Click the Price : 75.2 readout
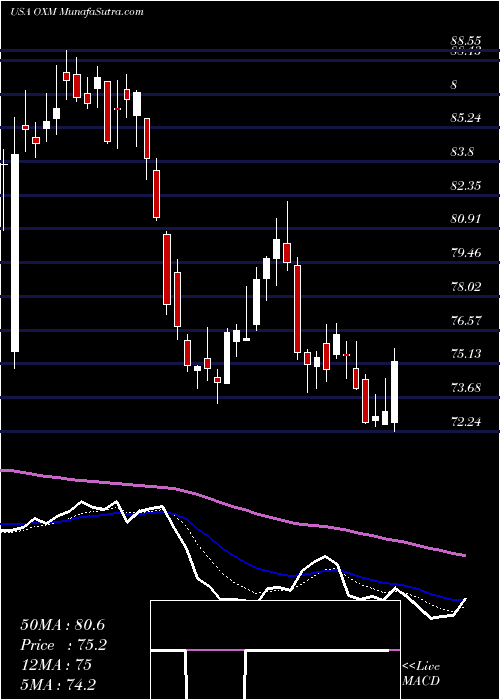This screenshot has height=700, width=500. [x=64, y=645]
